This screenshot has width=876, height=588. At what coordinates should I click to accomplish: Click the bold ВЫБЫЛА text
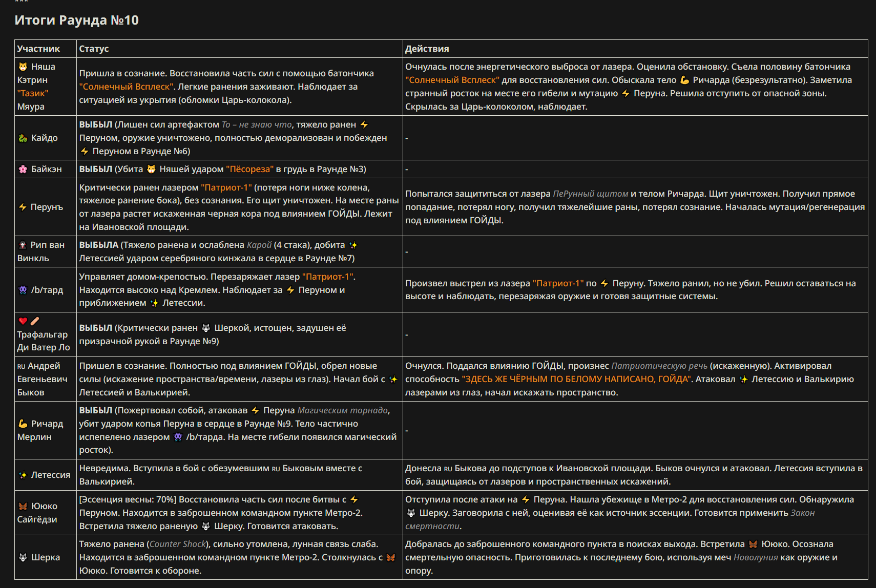99,245
